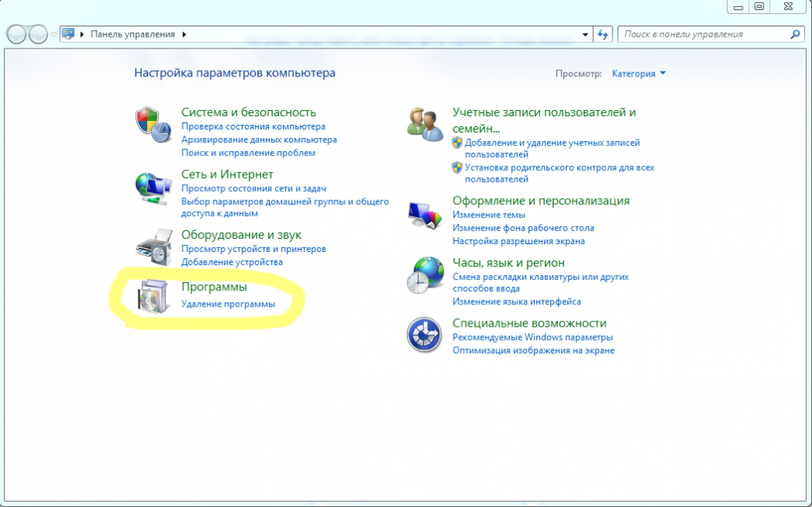Open 'Изменение фона рабочего стола' link
The image size is (812, 507).
[x=523, y=228]
